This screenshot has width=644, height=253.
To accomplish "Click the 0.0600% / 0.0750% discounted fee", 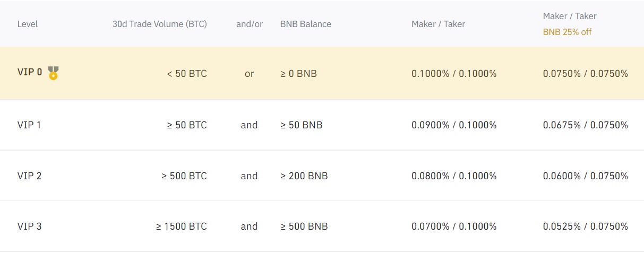I will pyautogui.click(x=585, y=176).
